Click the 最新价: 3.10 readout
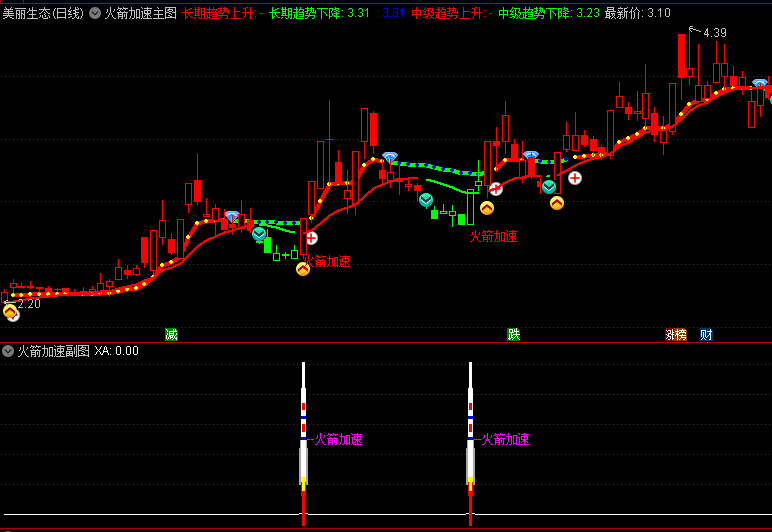 (638, 13)
